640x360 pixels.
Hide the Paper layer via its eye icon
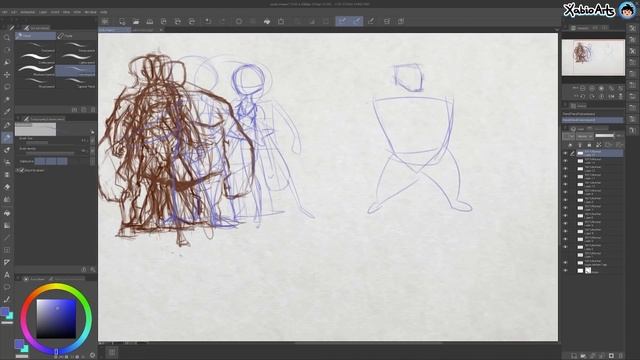click(x=565, y=271)
